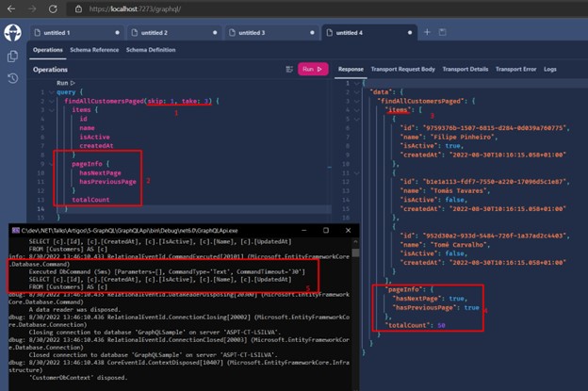Screen dimensions: 588x391
Task: Open the Logs tab
Action: [549, 69]
